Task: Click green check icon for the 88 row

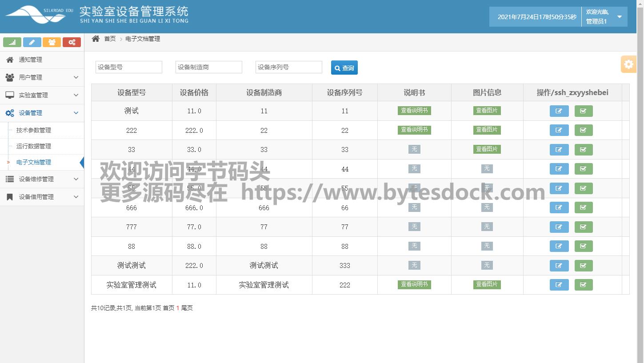Action: (583, 246)
